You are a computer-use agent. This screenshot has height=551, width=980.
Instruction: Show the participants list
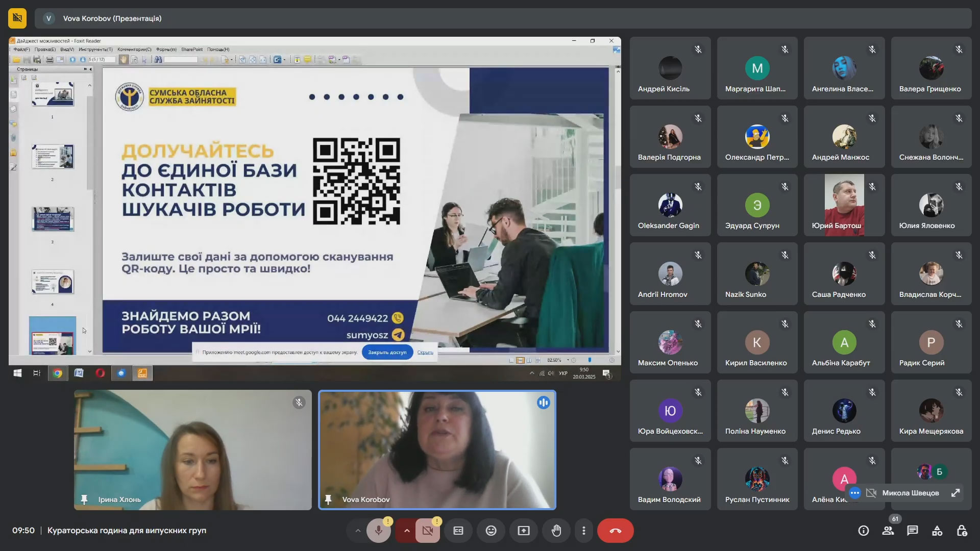click(888, 531)
